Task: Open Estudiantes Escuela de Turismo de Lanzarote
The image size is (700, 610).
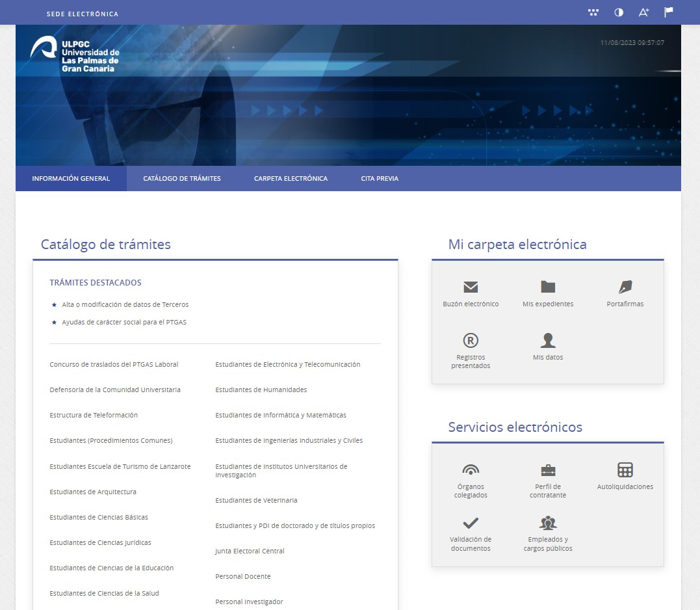Action: click(x=120, y=466)
